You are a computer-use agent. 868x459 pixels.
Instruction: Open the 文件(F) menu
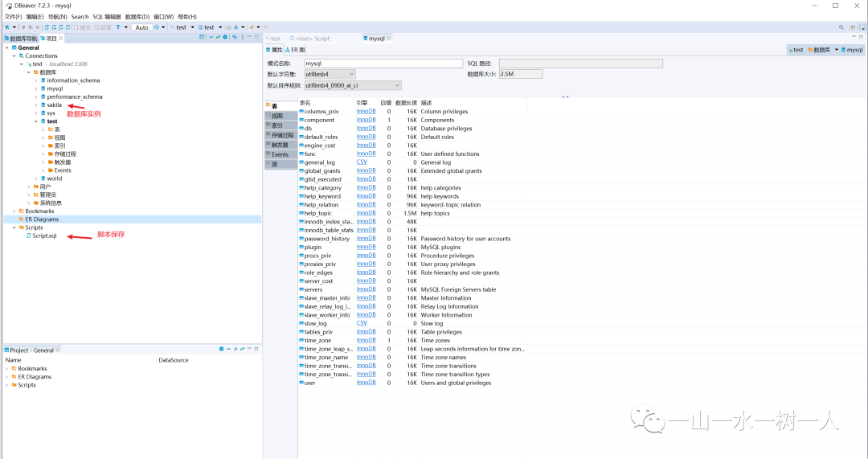tap(13, 17)
